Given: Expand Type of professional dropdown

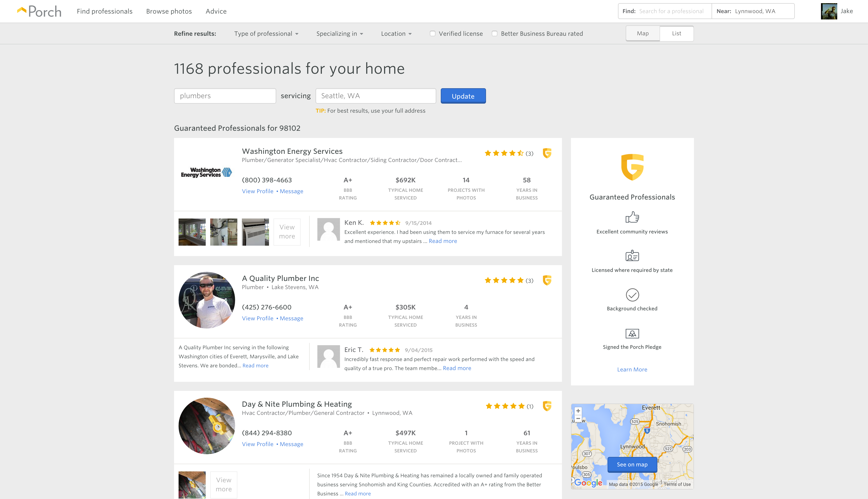Looking at the screenshot, I should coord(266,33).
